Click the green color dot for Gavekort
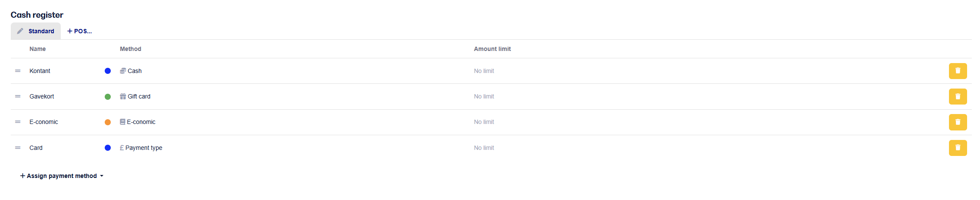 [108, 96]
